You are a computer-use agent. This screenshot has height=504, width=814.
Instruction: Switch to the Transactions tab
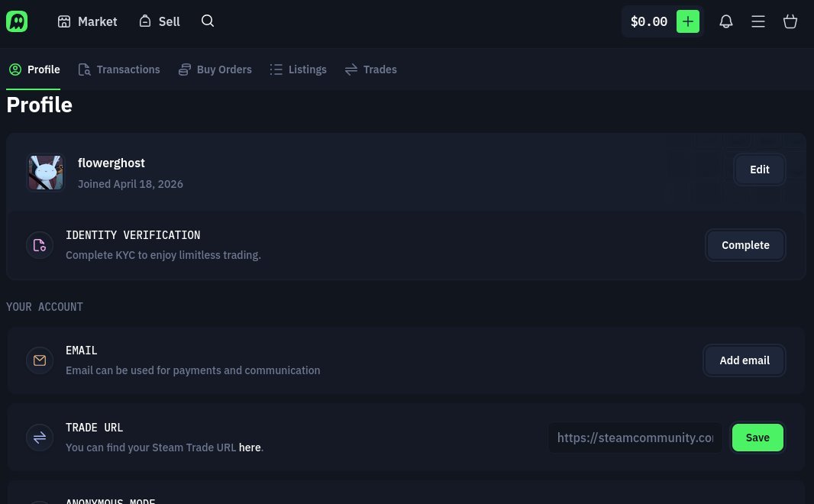(119, 69)
